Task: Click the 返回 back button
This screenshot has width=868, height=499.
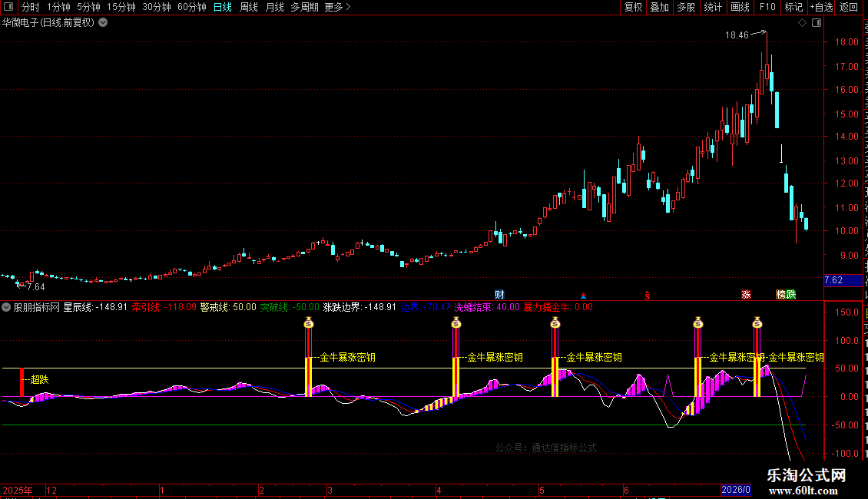Action: [x=849, y=7]
